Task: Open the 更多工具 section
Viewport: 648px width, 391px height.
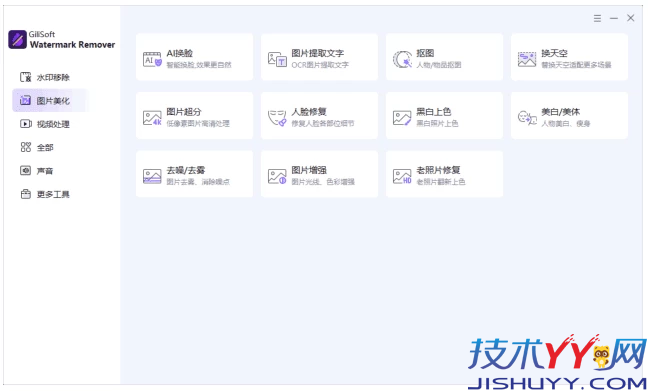Action: pos(50,194)
